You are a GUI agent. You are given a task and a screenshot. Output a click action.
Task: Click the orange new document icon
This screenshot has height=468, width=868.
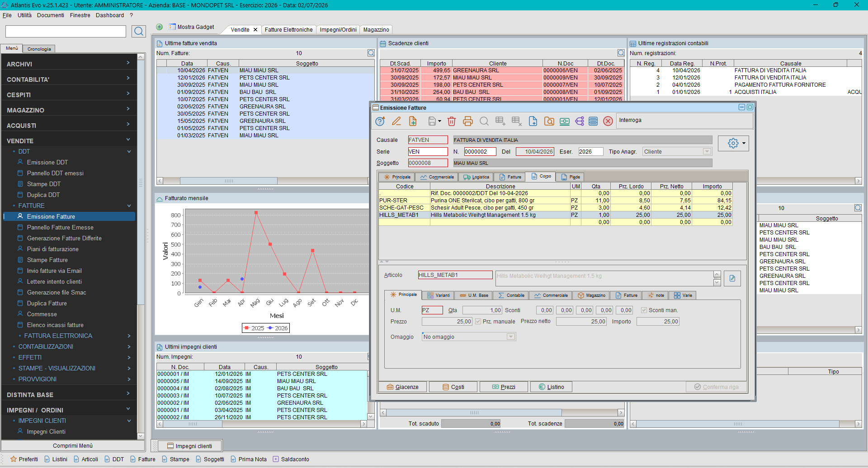tap(412, 121)
